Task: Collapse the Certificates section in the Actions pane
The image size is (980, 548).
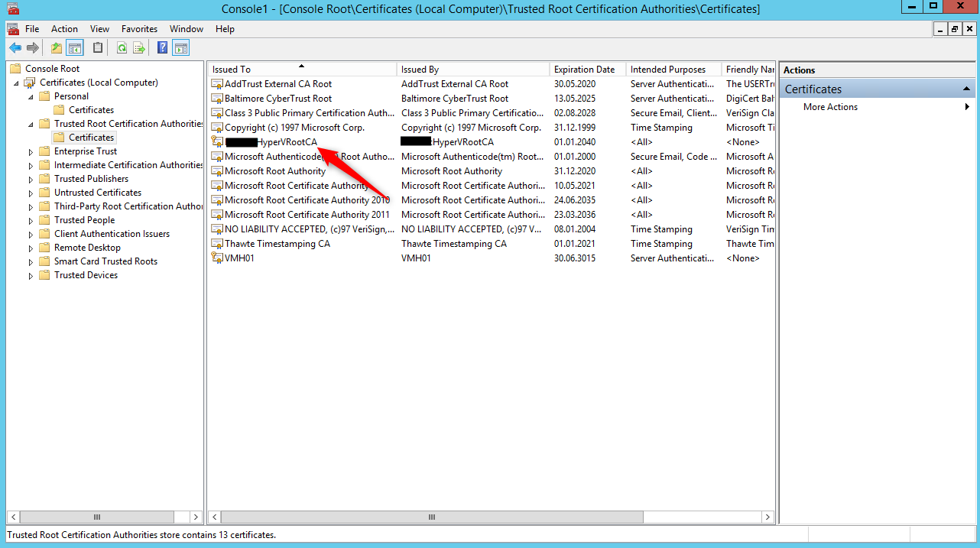Action: coord(966,89)
